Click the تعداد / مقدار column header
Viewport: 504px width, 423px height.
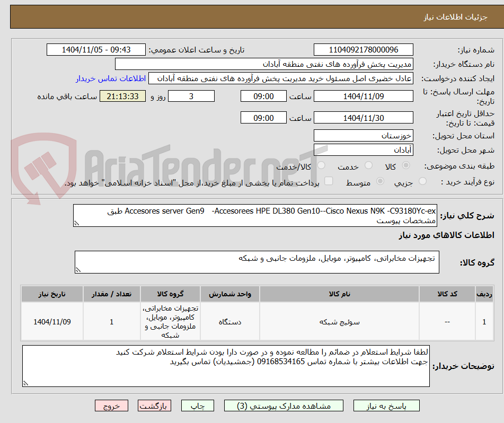(111, 294)
